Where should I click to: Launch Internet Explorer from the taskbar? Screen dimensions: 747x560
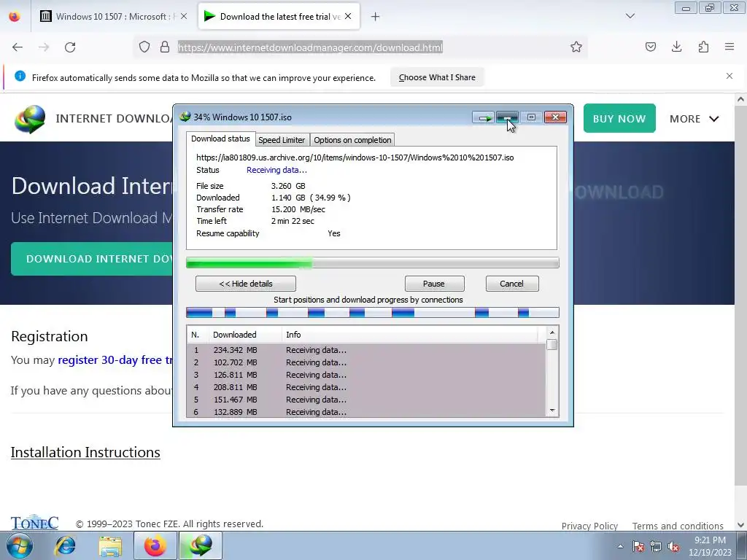point(66,545)
